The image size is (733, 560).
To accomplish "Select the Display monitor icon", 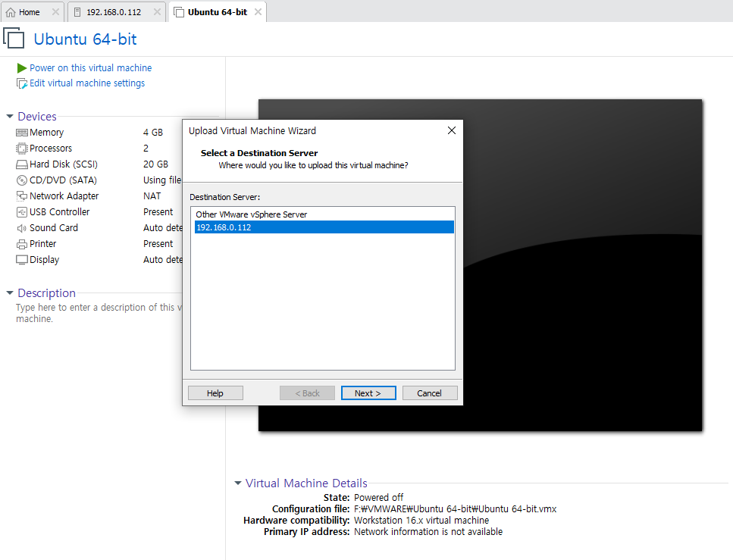I will tap(21, 260).
